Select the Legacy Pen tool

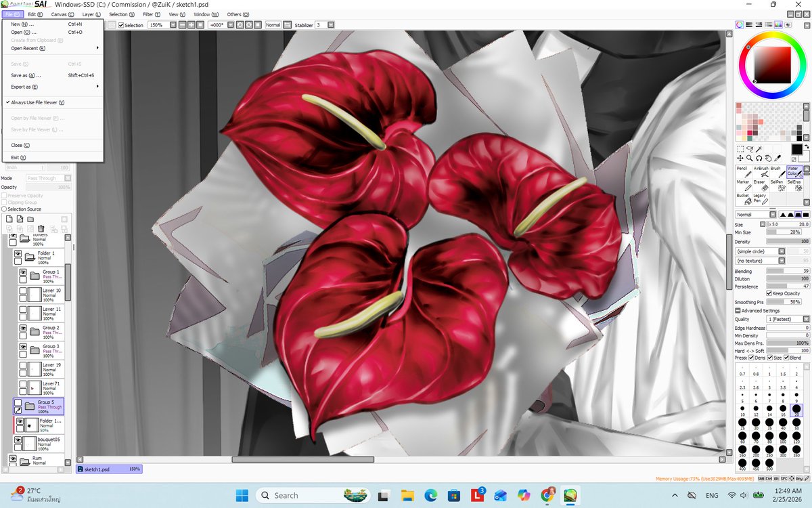click(761, 198)
